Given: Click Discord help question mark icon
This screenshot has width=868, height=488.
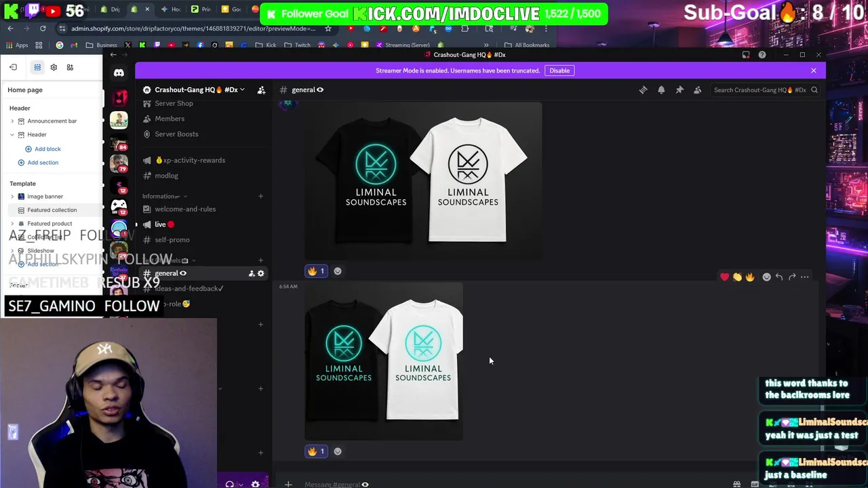Looking at the screenshot, I should pyautogui.click(x=762, y=55).
